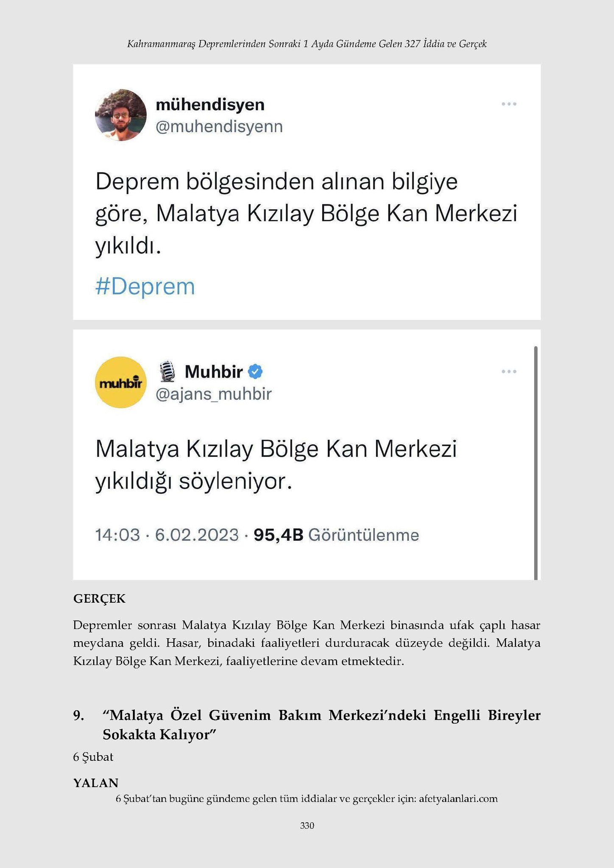The width and height of the screenshot is (614, 868).
Task: Click the document header title about Kahramanmaraş
Action: 307,44
